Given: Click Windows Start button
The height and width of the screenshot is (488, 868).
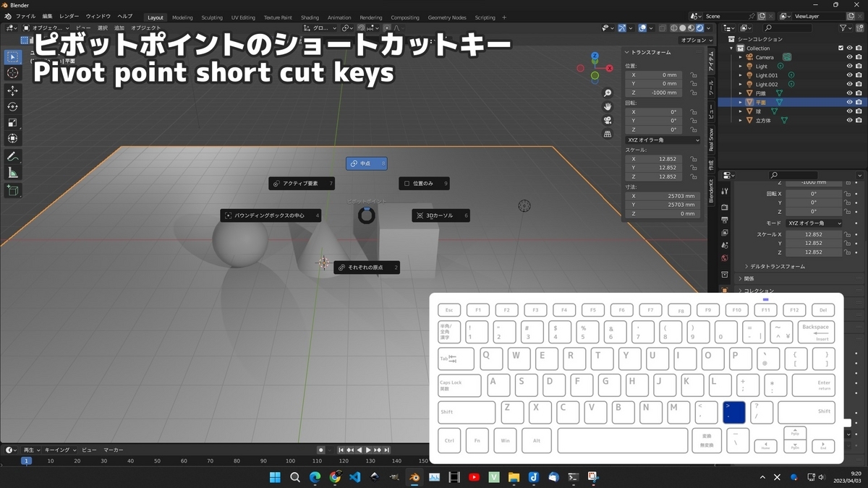Looking at the screenshot, I should point(275,477).
